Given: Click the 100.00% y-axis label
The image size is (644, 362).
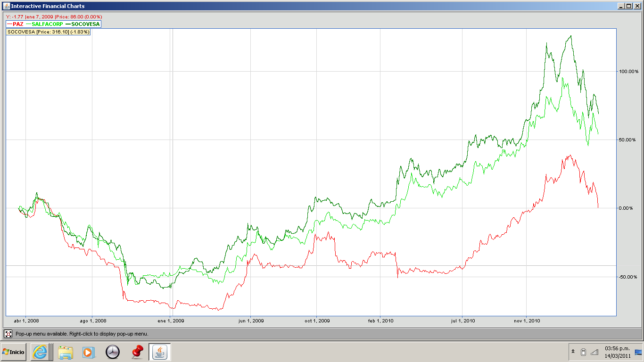Looking at the screenshot, I should coord(629,72).
